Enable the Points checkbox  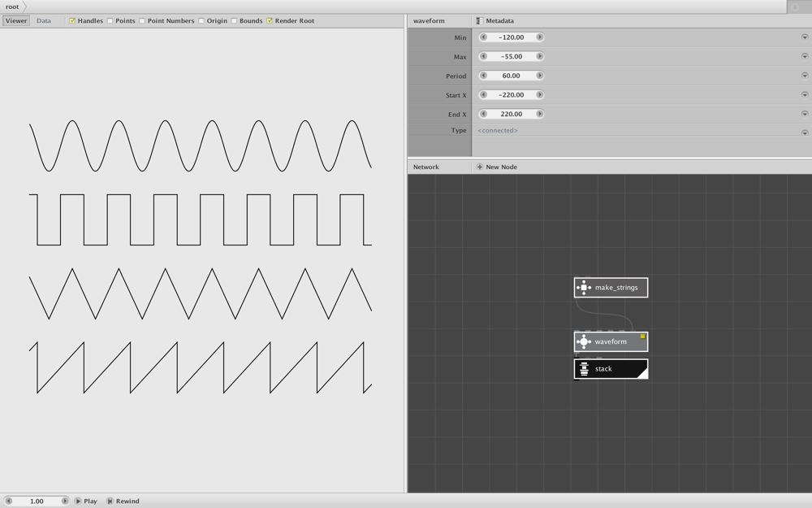110,21
